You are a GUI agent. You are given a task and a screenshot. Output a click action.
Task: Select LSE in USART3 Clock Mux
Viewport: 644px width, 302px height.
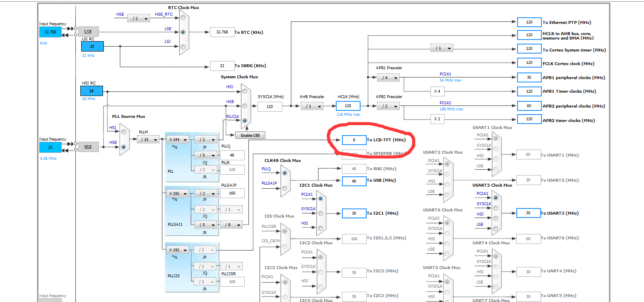(495, 229)
